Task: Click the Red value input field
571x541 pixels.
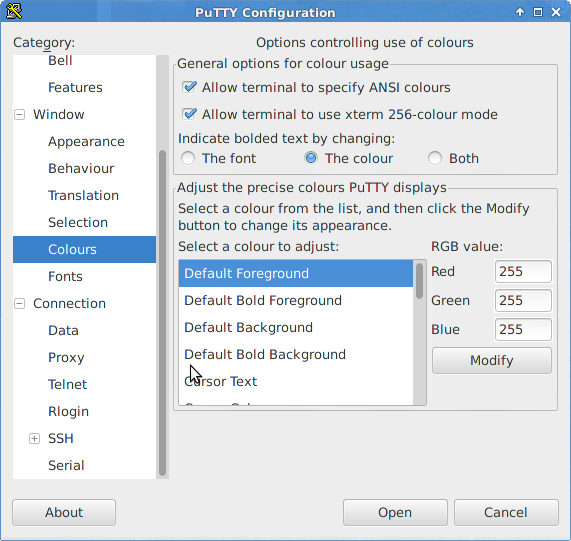Action: tap(523, 272)
